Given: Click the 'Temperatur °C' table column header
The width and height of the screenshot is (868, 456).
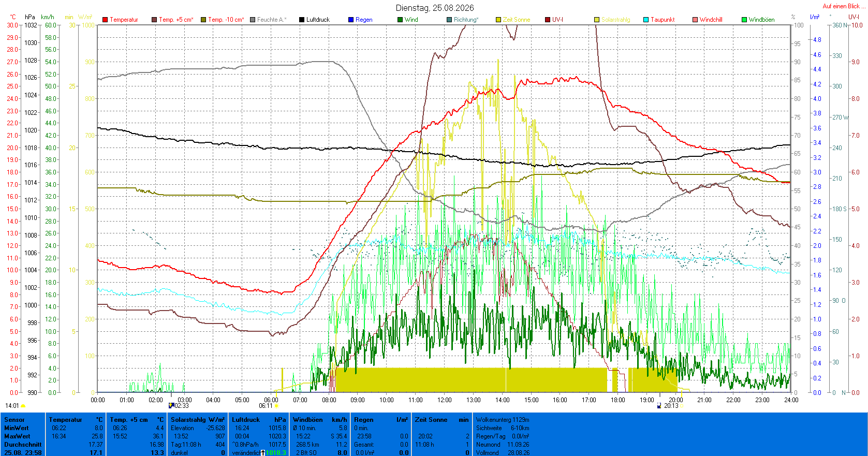Looking at the screenshot, I should [76, 420].
